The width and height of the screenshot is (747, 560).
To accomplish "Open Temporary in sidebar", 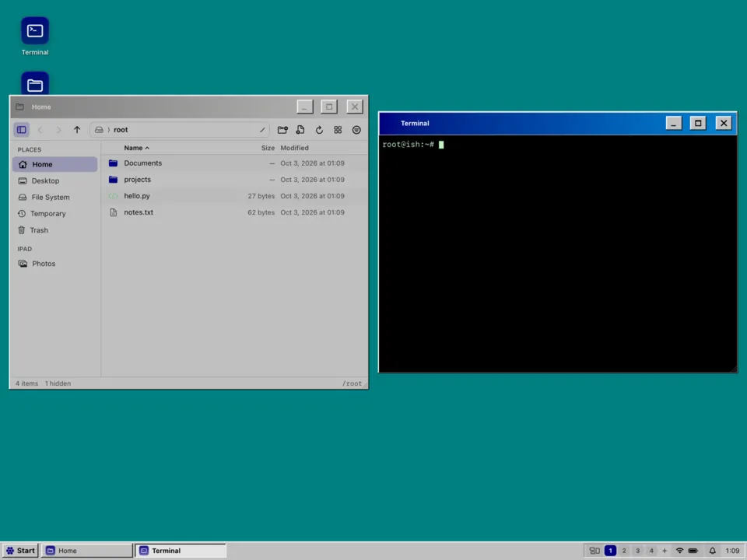I will (54, 213).
